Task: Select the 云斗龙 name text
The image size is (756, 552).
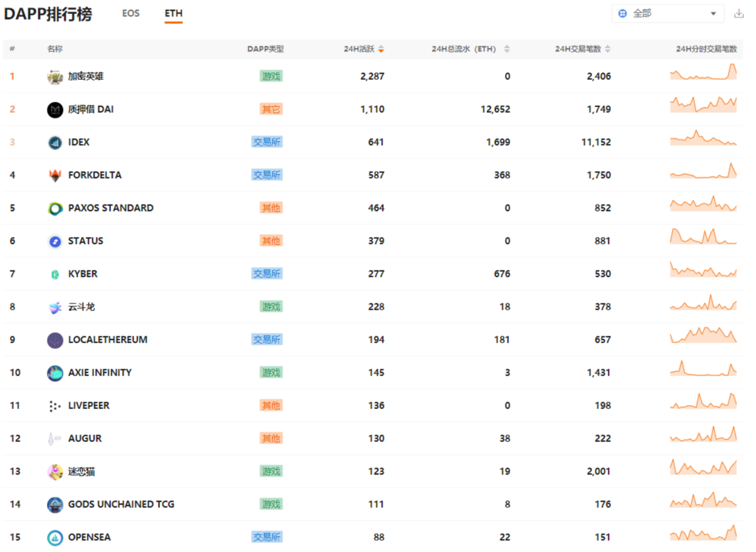Action: point(82,307)
